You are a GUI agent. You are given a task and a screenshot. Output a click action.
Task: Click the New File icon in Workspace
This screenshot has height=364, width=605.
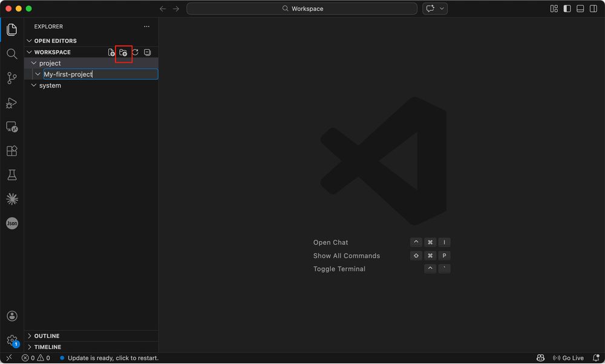[111, 53]
